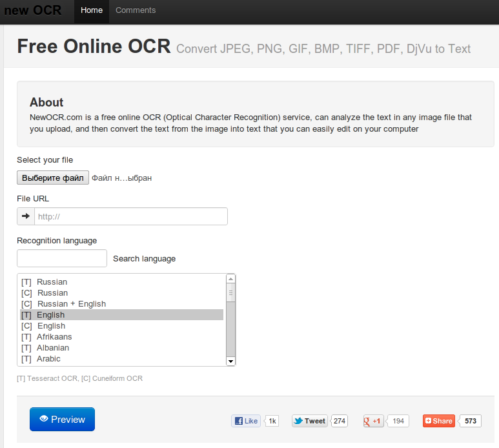Select '[T] Arabic' in the language list
499x448 pixels.
tap(121, 358)
